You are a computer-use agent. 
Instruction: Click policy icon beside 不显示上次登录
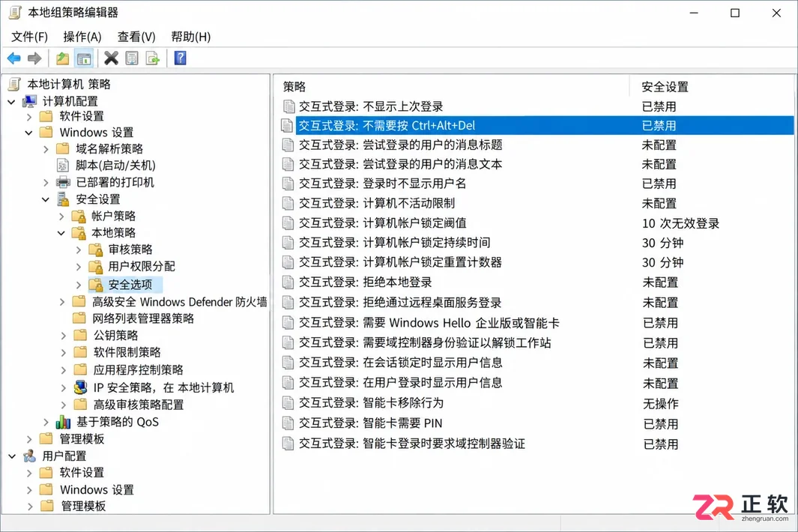[288, 106]
